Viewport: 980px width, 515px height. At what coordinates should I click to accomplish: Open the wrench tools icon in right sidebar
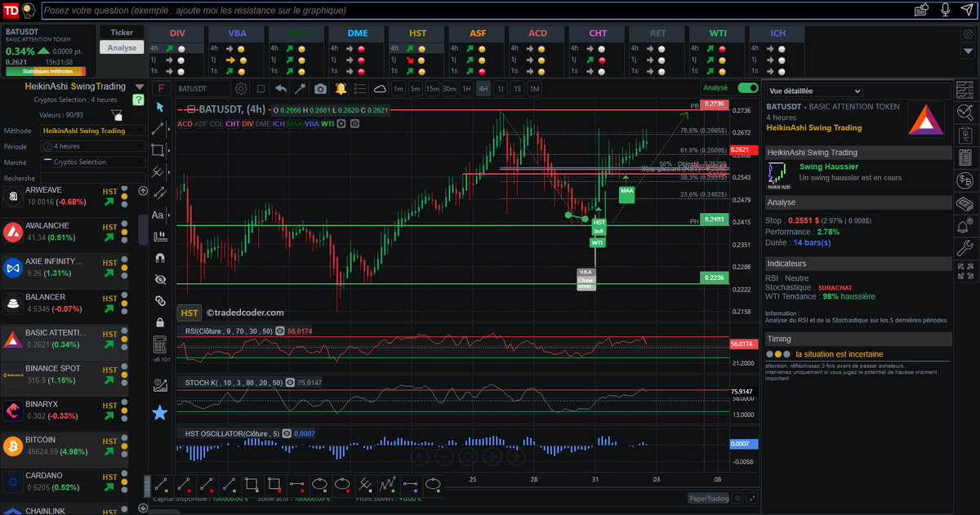[965, 248]
